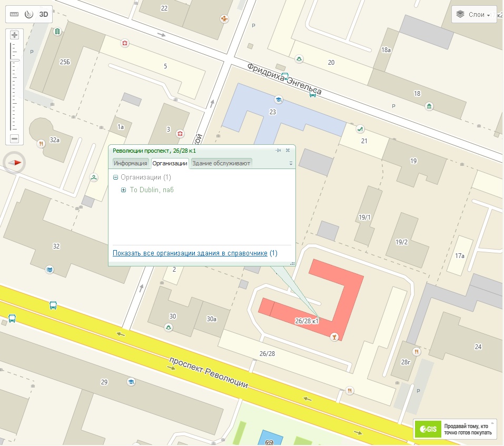Click building number 17а

coord(460,256)
